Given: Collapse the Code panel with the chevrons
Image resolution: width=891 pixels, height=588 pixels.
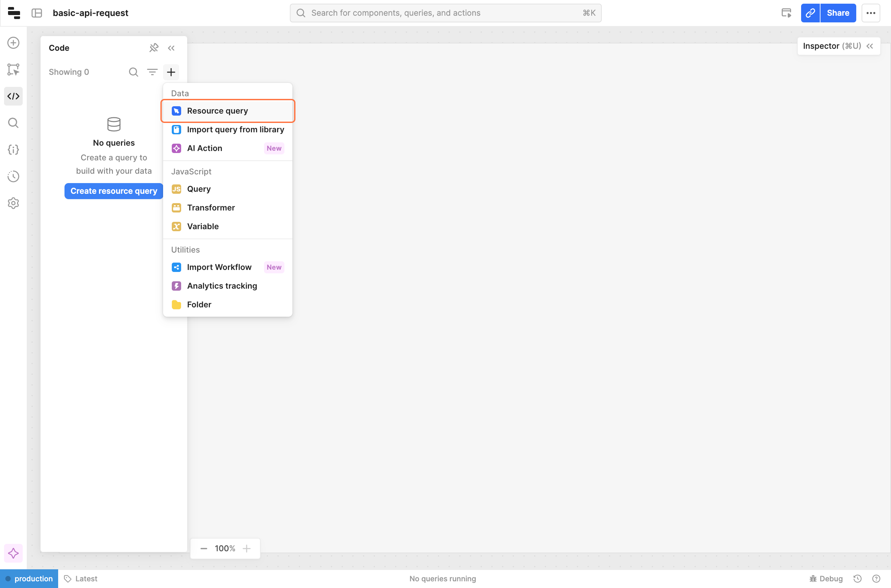Looking at the screenshot, I should pos(171,48).
